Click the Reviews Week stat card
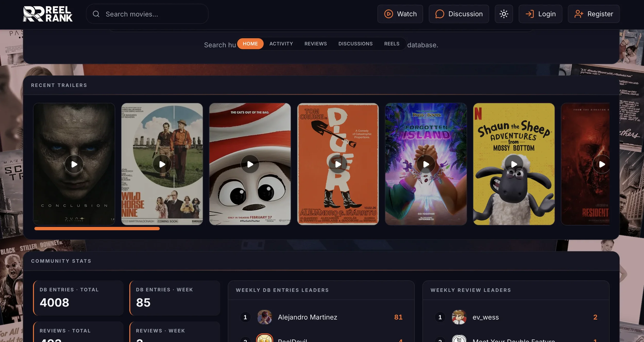The height and width of the screenshot is (342, 644). pos(175,332)
